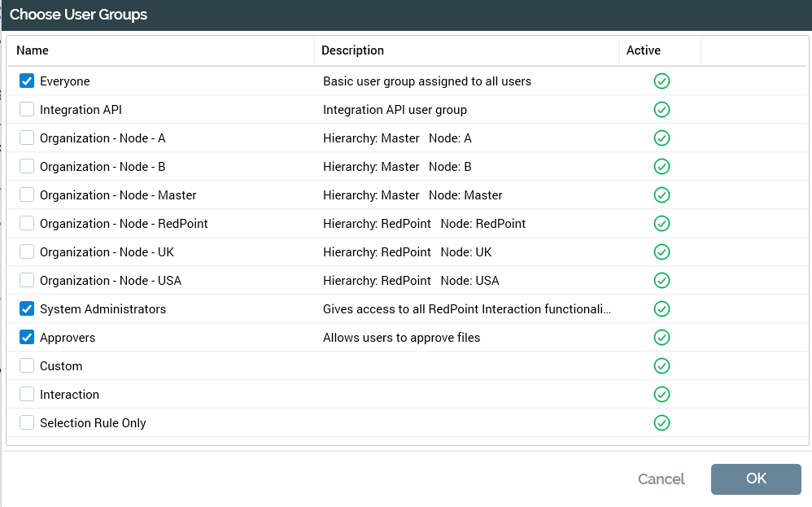Image resolution: width=812 pixels, height=507 pixels.
Task: Click Active icon for Selection Rule Only
Action: [x=661, y=423]
